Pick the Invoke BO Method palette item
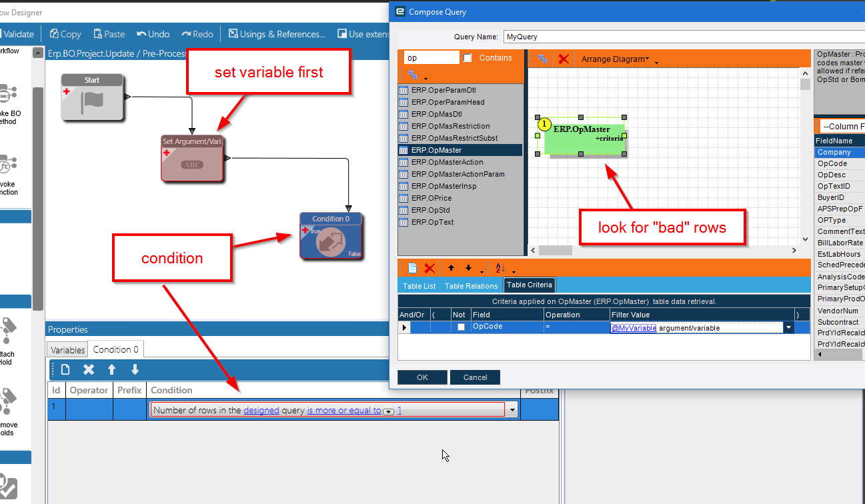 8,103
